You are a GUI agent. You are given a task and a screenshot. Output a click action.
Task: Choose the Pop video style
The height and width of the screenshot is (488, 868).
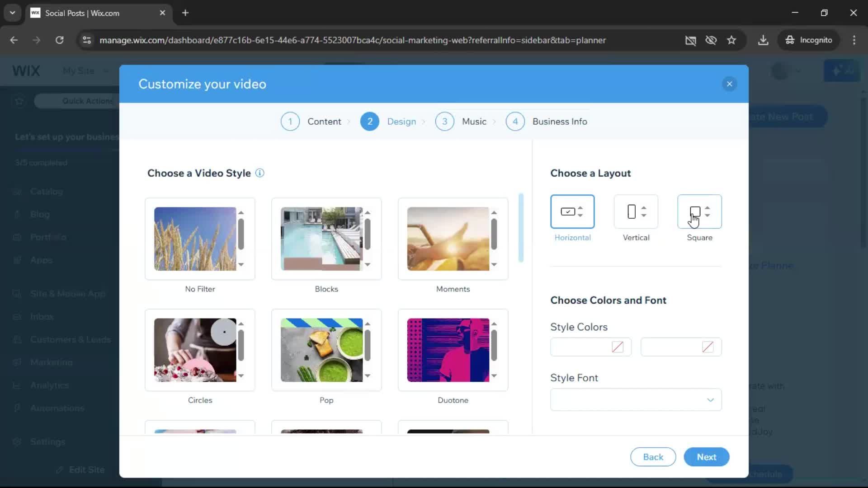click(326, 350)
